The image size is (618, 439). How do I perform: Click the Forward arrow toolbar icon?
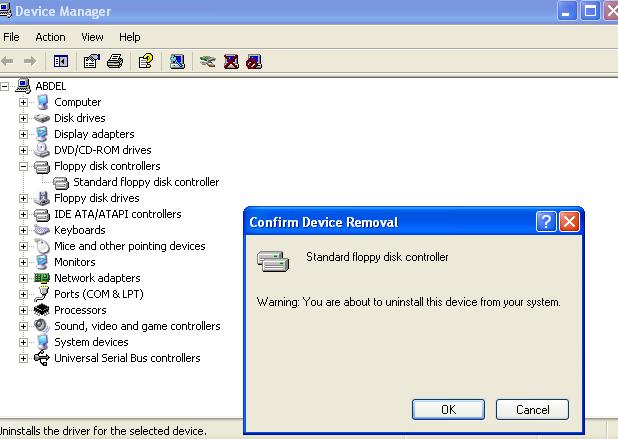click(x=30, y=61)
